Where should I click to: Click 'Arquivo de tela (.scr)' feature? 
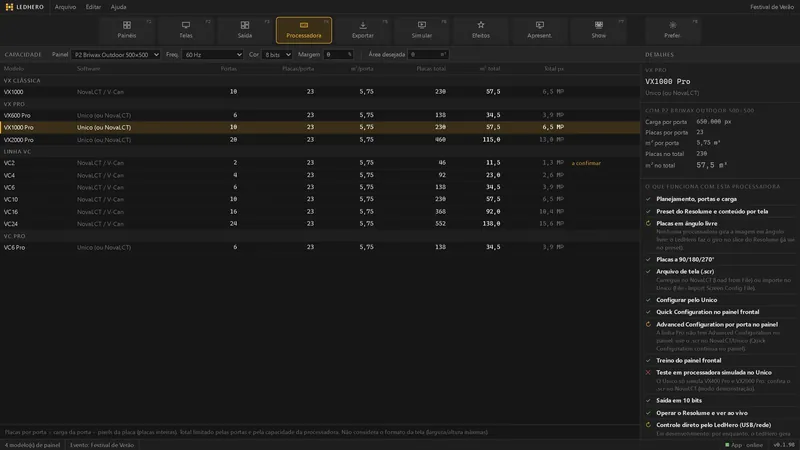coord(685,272)
